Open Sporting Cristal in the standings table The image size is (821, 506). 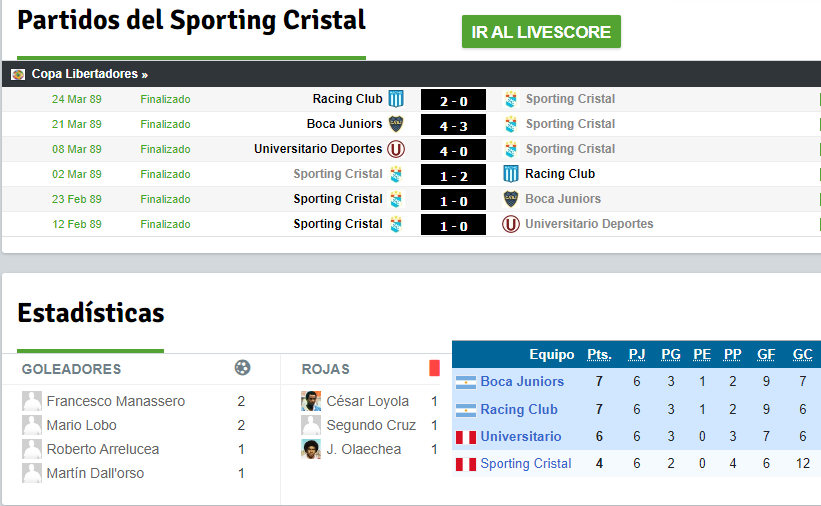click(526, 464)
